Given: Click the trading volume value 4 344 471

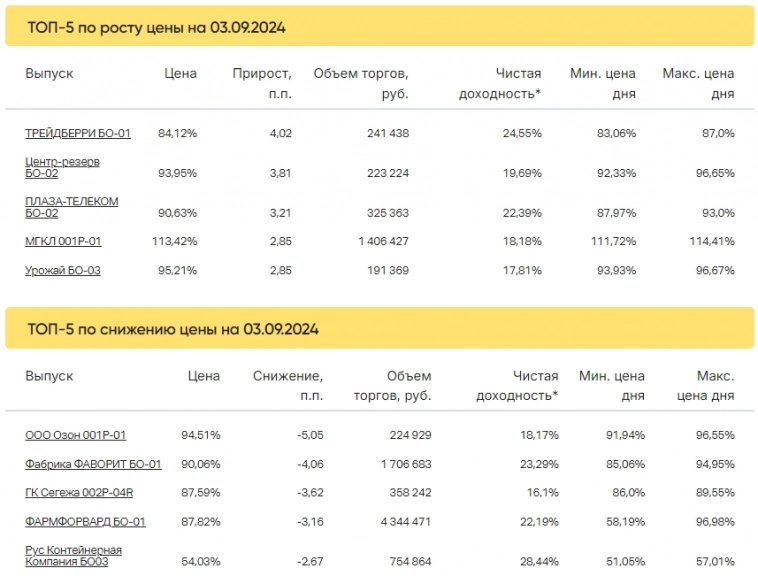Looking at the screenshot, I should (x=398, y=522).
